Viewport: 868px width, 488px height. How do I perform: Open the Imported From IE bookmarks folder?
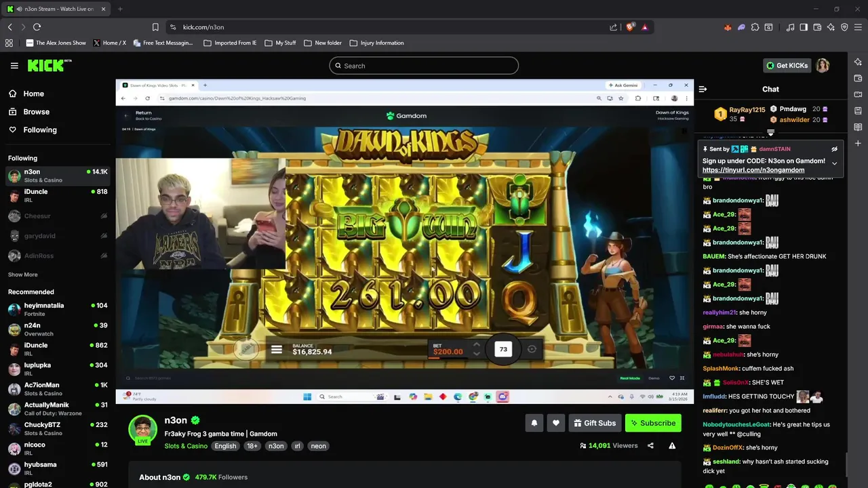230,43
